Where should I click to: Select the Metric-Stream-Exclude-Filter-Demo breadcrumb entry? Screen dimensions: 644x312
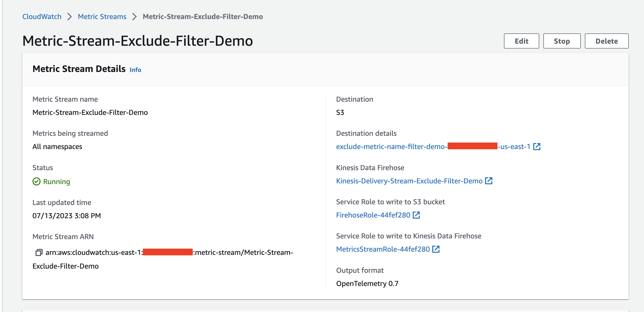pyautogui.click(x=203, y=16)
